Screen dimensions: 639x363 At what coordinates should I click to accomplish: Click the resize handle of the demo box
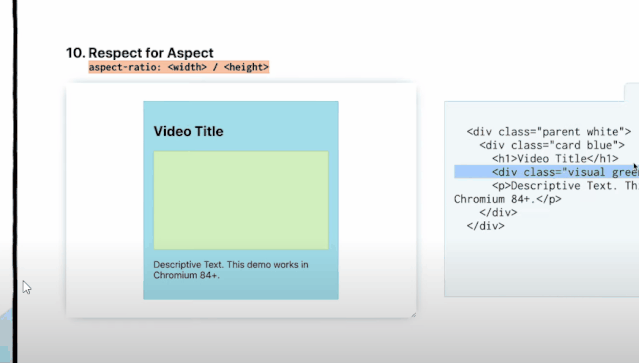tap(413, 315)
